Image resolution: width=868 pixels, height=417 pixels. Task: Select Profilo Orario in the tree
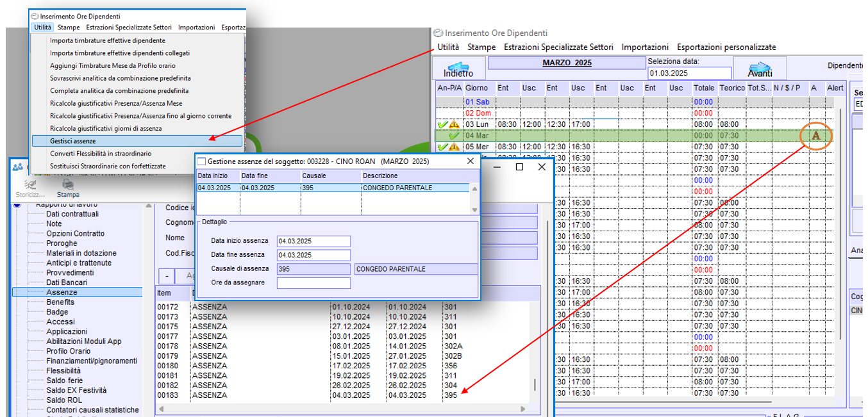point(68,351)
